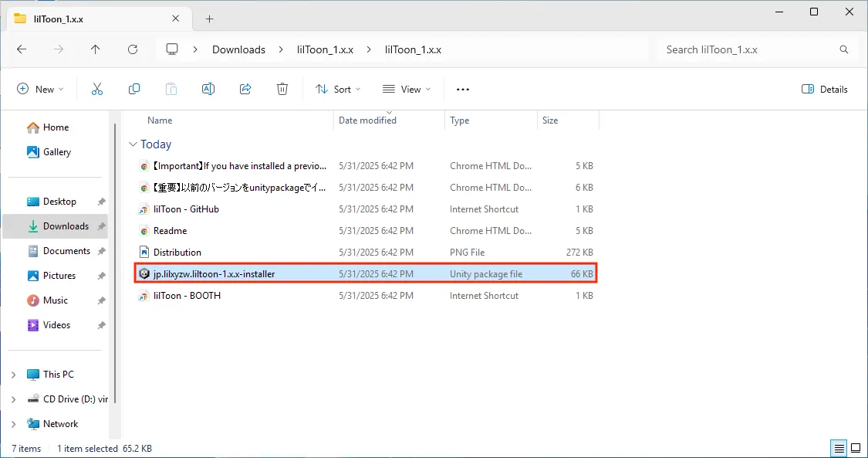This screenshot has height=458, width=868.
Task: Go up one folder with Up arrow
Action: (x=95, y=49)
